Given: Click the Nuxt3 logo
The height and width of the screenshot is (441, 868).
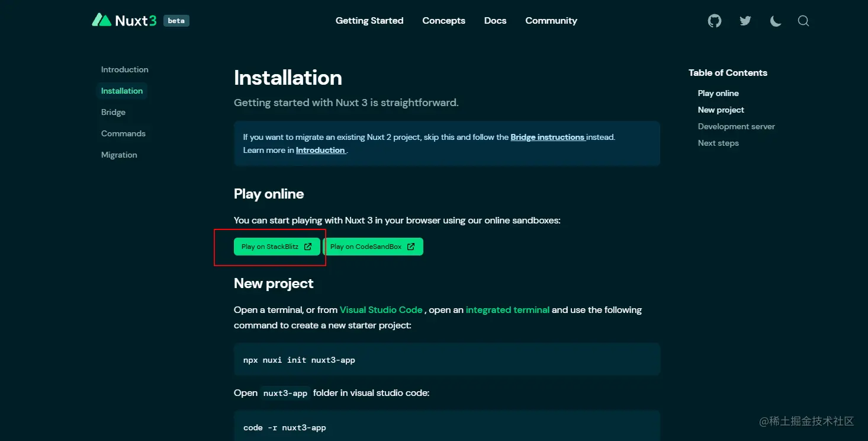Looking at the screenshot, I should tap(125, 21).
